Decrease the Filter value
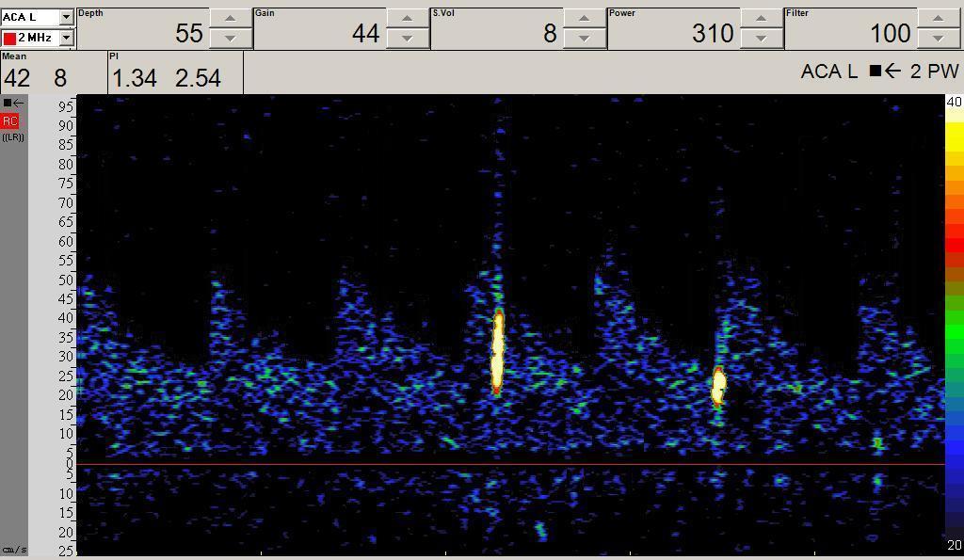964x560 pixels. 939,38
